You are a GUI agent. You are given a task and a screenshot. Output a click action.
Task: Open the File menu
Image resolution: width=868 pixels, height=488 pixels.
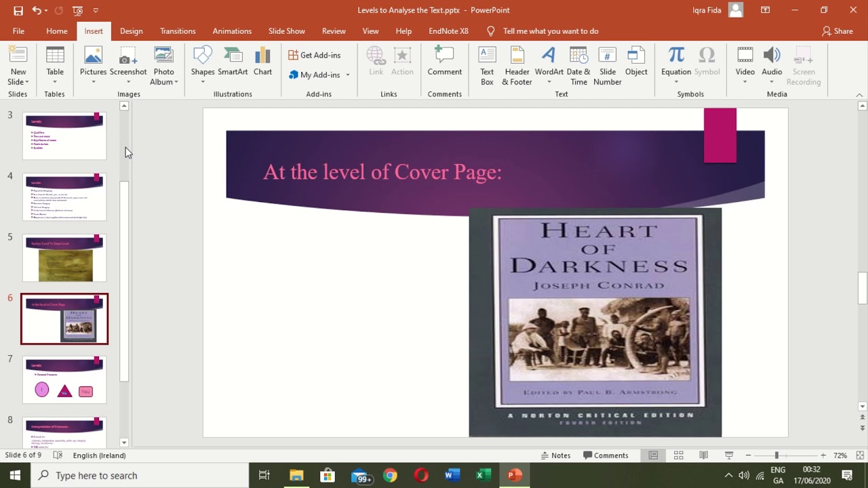18,31
